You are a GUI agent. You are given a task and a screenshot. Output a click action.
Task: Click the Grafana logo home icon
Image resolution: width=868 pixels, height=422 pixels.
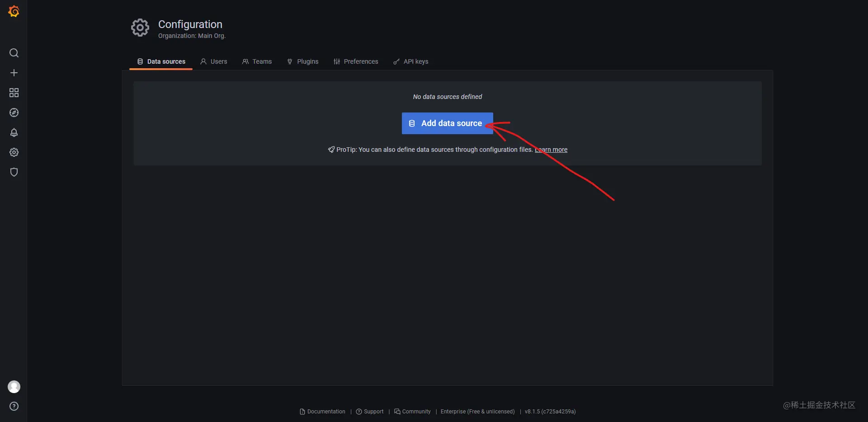pyautogui.click(x=14, y=11)
